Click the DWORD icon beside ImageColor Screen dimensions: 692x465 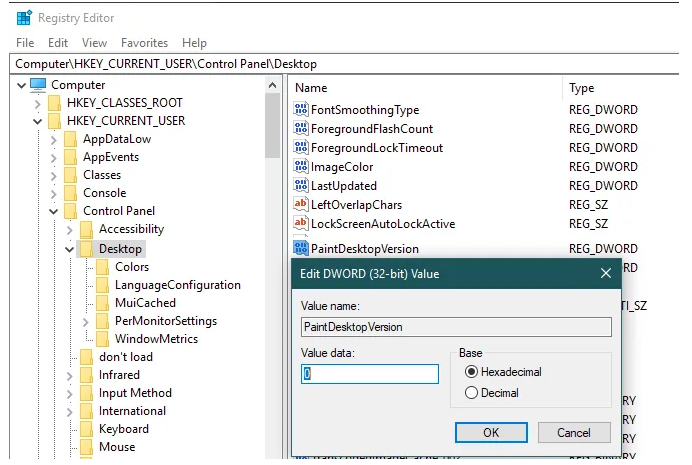coord(301,166)
